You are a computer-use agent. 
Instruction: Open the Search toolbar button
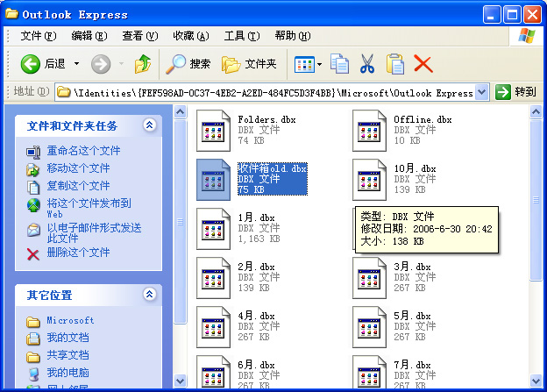(x=188, y=64)
